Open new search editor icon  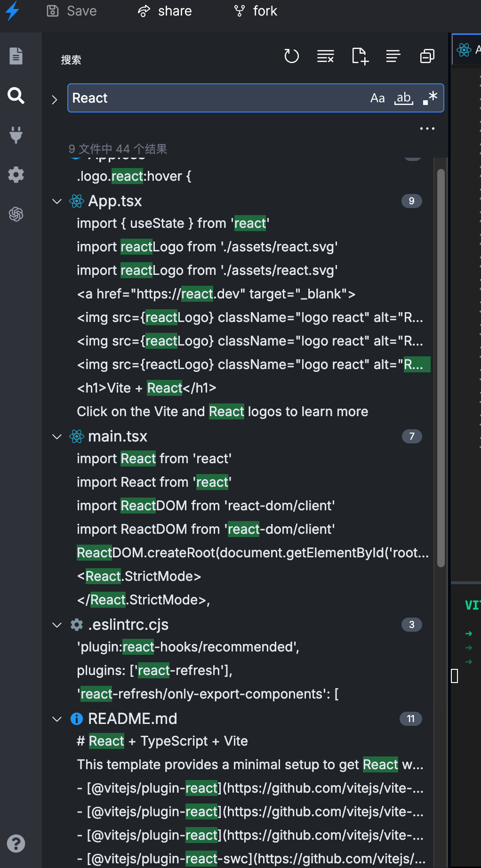point(360,56)
